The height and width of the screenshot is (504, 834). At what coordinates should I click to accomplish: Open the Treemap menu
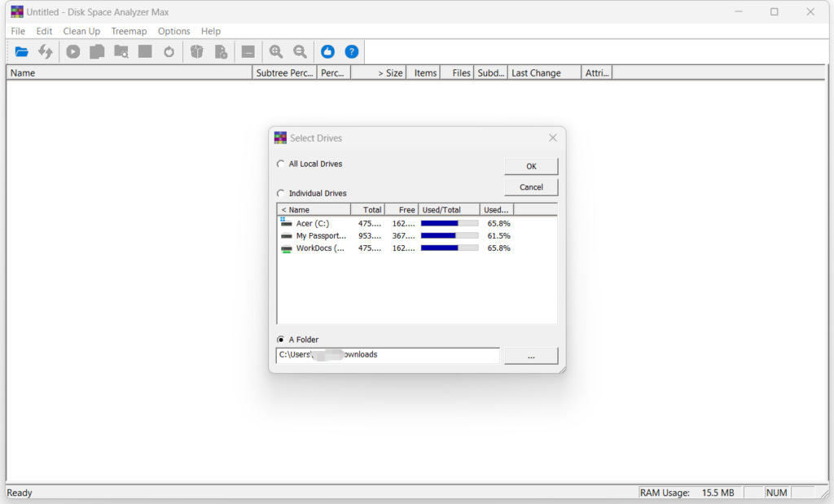[x=129, y=31]
